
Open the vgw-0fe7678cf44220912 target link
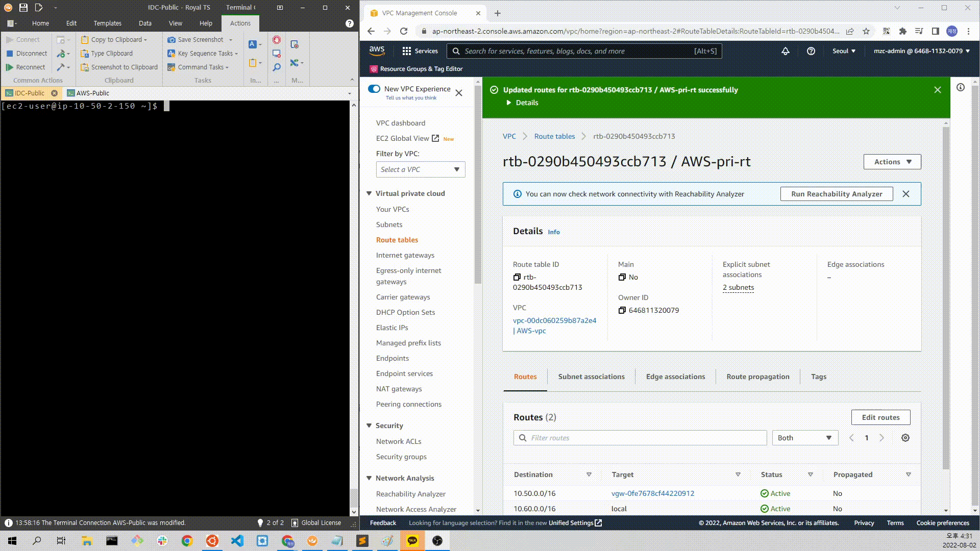point(652,493)
